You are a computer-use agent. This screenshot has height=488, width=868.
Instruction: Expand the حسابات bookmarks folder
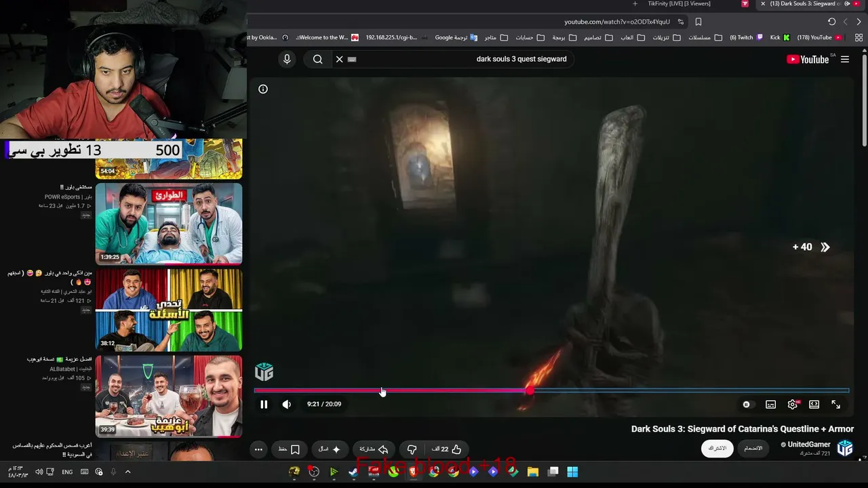point(529,38)
